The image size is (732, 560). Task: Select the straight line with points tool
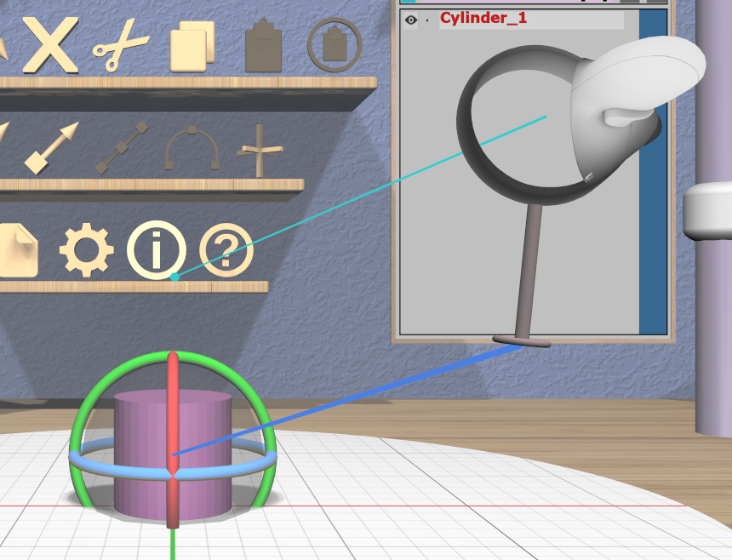coord(122,148)
